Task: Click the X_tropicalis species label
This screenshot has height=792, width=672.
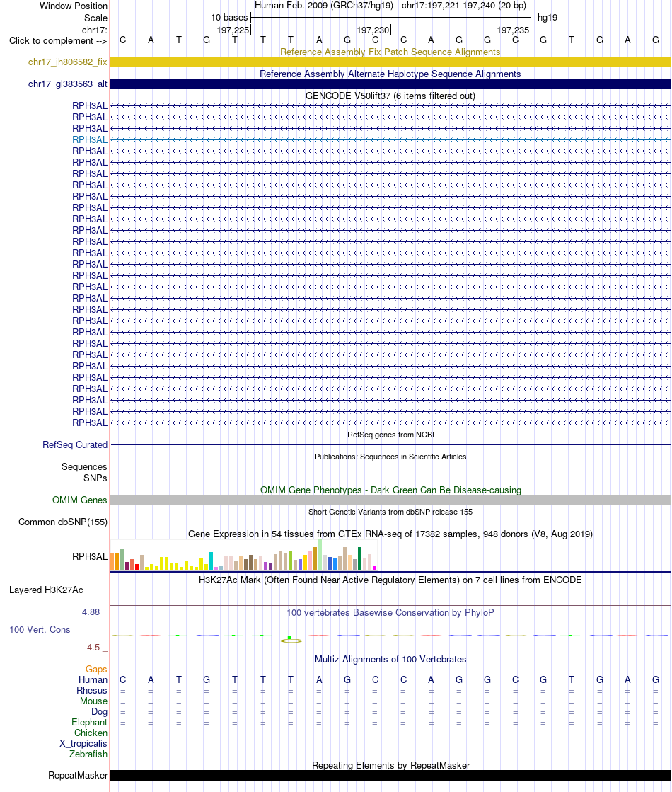Action: click(83, 743)
